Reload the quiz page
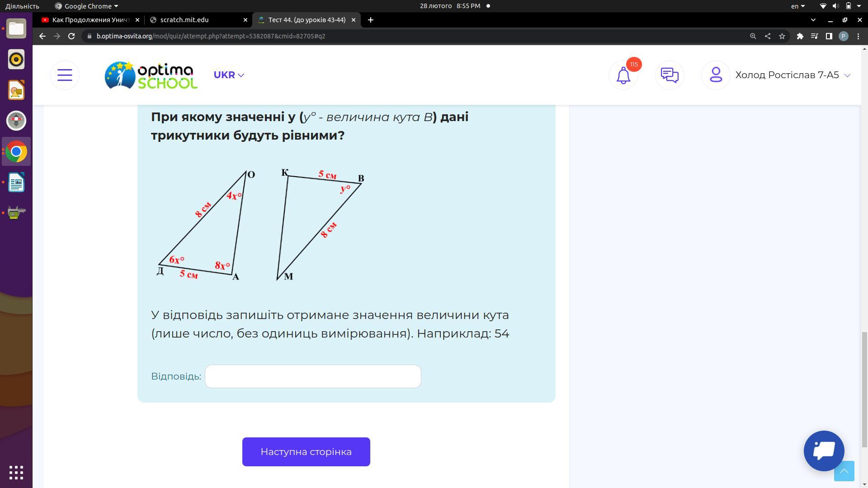Image resolution: width=868 pixels, height=488 pixels. pos(71,36)
